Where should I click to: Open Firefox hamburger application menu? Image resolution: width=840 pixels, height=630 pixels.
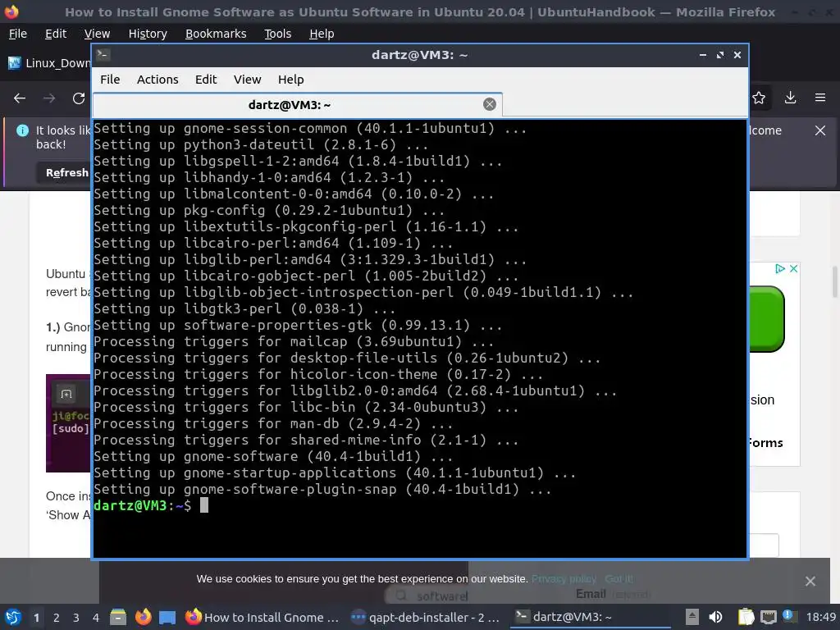point(820,98)
